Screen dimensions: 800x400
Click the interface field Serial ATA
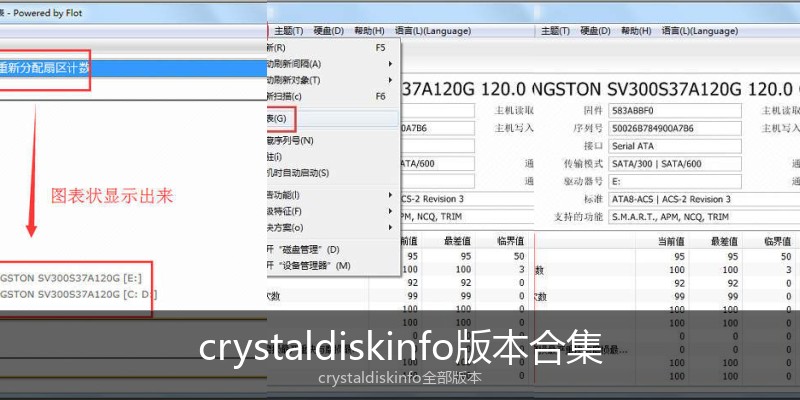(674, 146)
